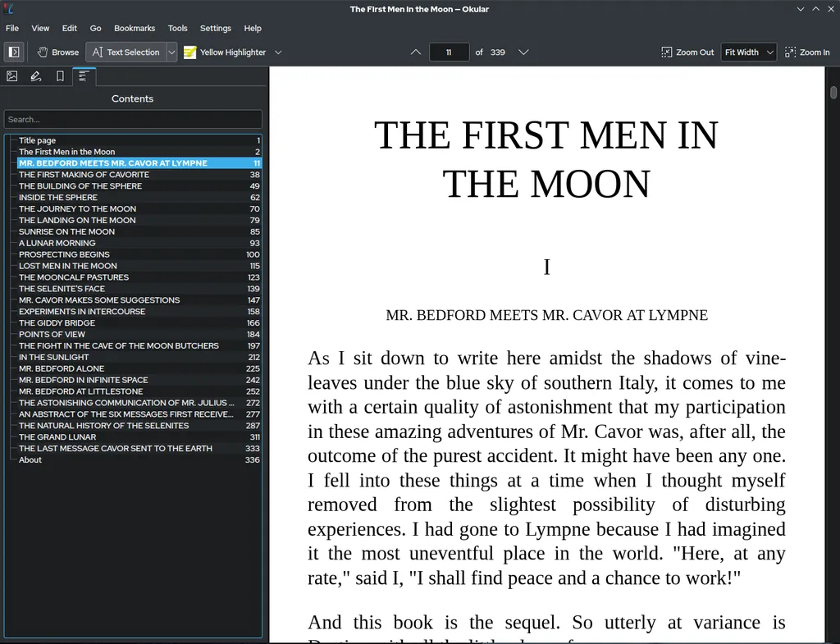Open the zoom level Fit Width dropdown
840x644 pixels.
747,52
